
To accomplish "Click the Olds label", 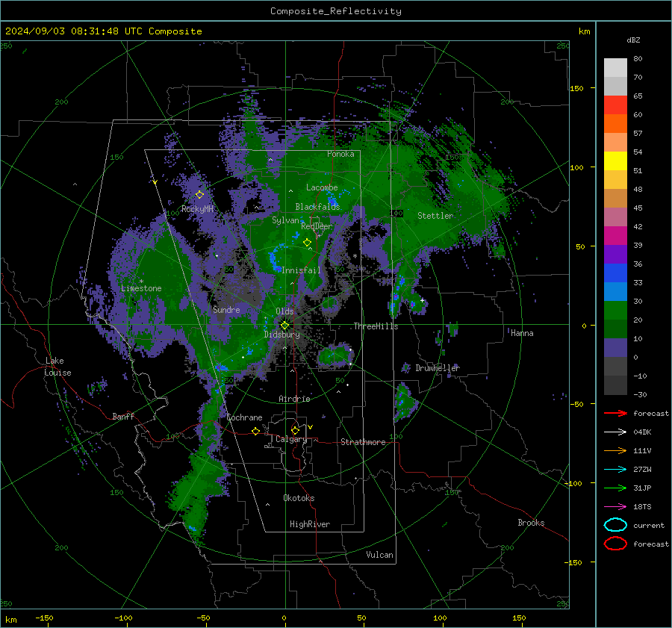I will coord(284,311).
